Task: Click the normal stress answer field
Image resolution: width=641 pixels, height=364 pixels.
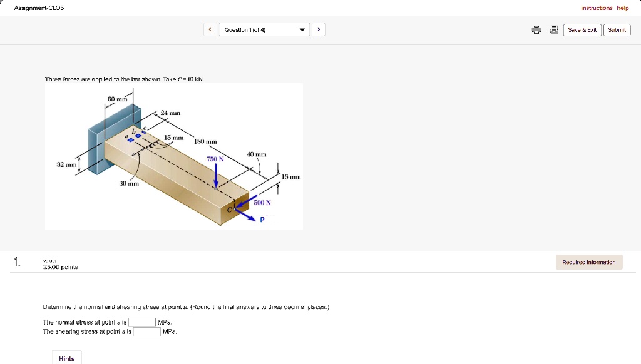Action: coord(142,321)
